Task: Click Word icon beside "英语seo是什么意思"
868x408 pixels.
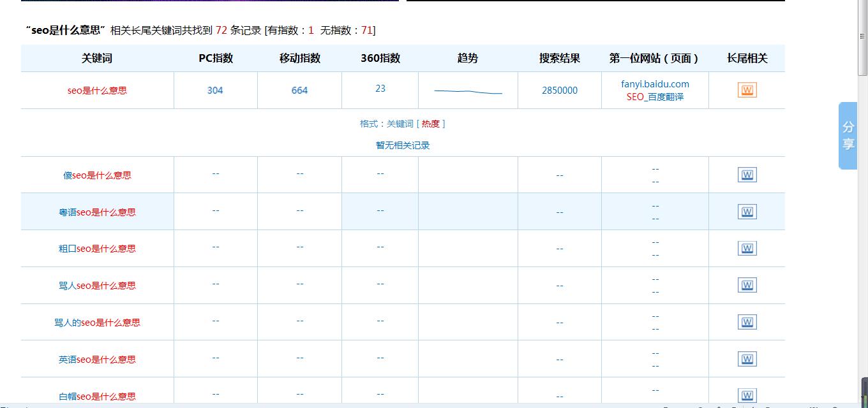Action: click(x=747, y=359)
